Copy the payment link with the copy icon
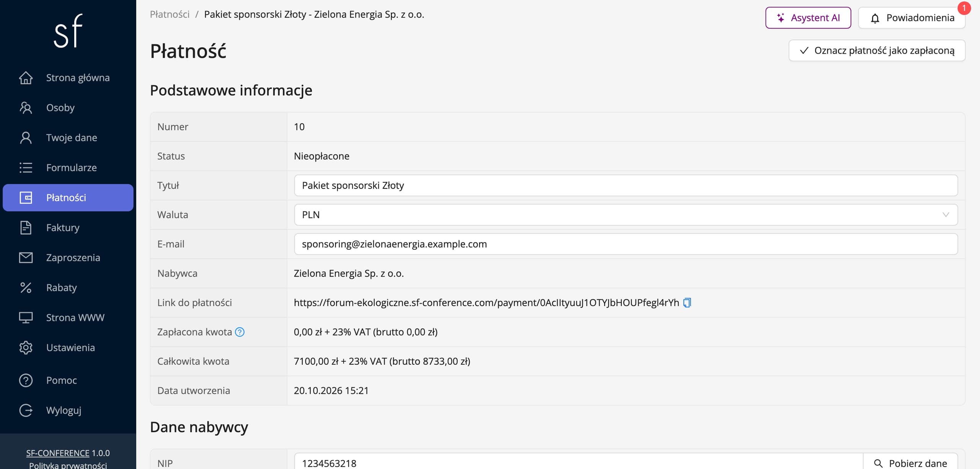980x469 pixels. pos(687,303)
